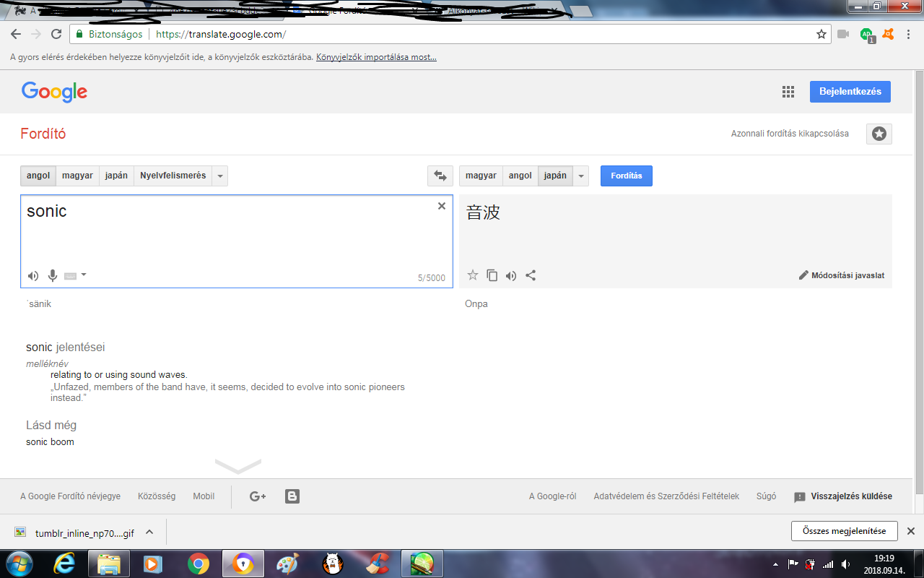This screenshot has height=578, width=924.
Task: Expand the input tools dropdown arrow
Action: (84, 275)
